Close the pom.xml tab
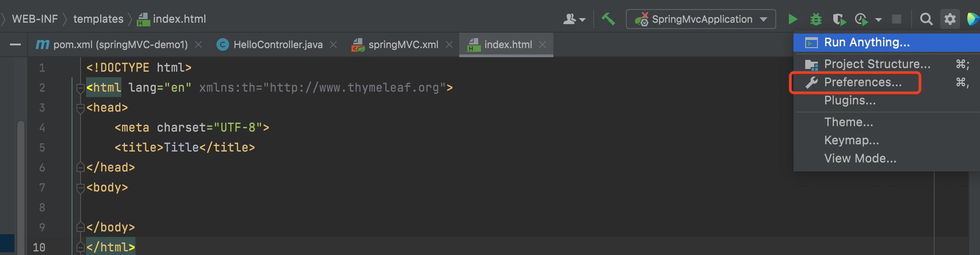This screenshot has height=255, width=980. click(198, 44)
